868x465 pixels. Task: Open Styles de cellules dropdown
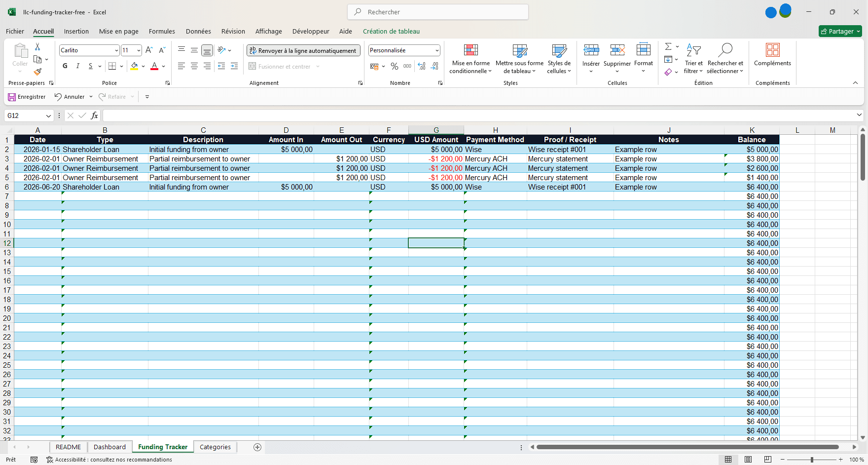pyautogui.click(x=559, y=58)
